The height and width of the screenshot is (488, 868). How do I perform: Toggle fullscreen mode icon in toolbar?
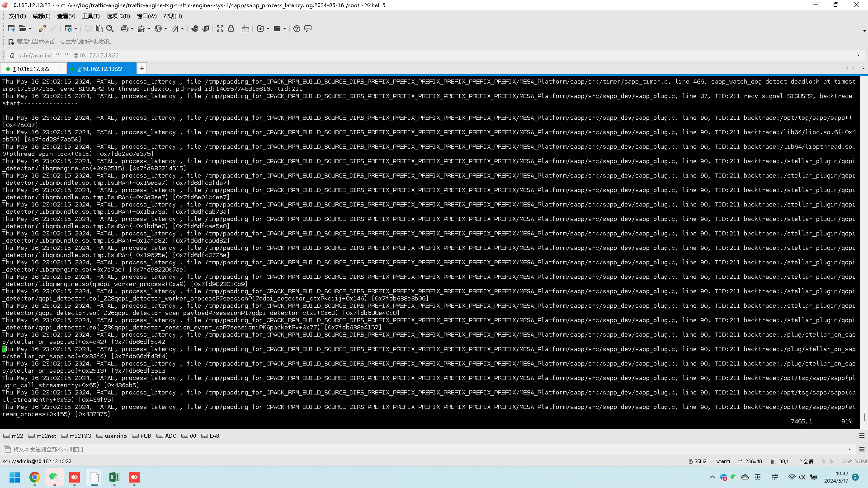coord(220,28)
